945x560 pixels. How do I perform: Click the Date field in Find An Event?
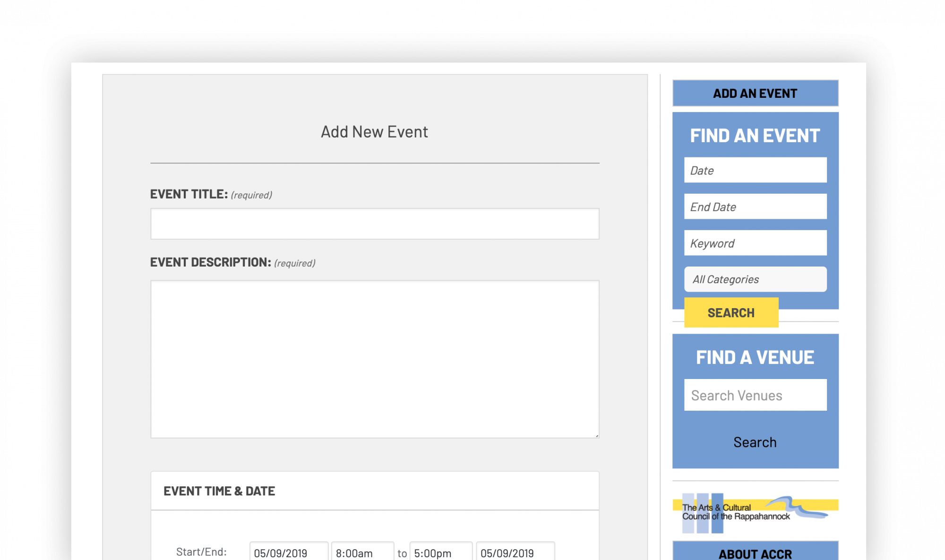click(755, 170)
